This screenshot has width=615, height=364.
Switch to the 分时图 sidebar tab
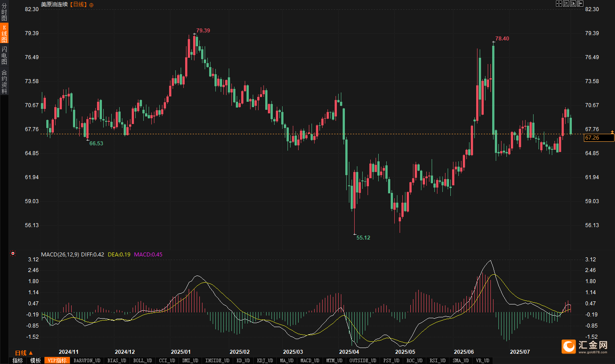click(4, 12)
